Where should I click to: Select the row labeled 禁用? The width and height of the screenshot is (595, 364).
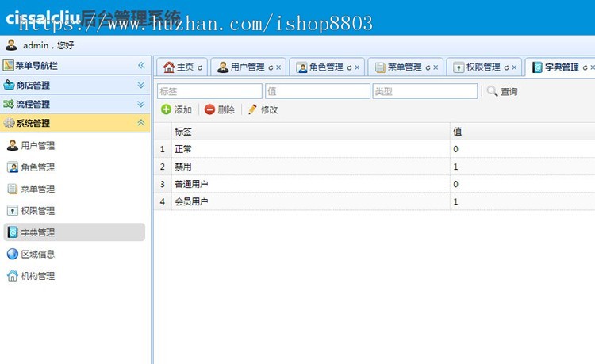(x=374, y=167)
